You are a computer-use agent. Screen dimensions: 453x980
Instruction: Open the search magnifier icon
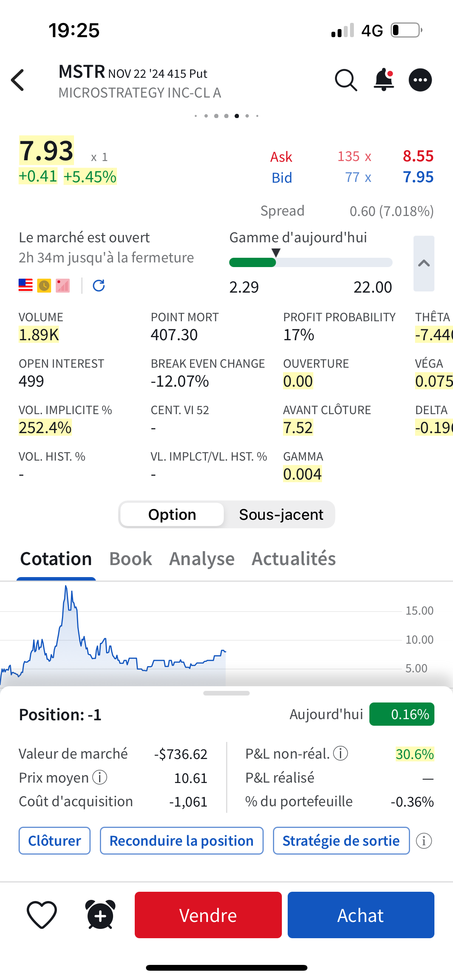pos(345,80)
